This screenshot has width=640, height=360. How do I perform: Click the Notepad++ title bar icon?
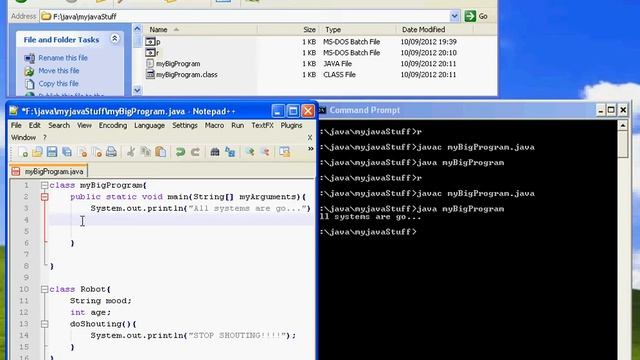click(14, 111)
